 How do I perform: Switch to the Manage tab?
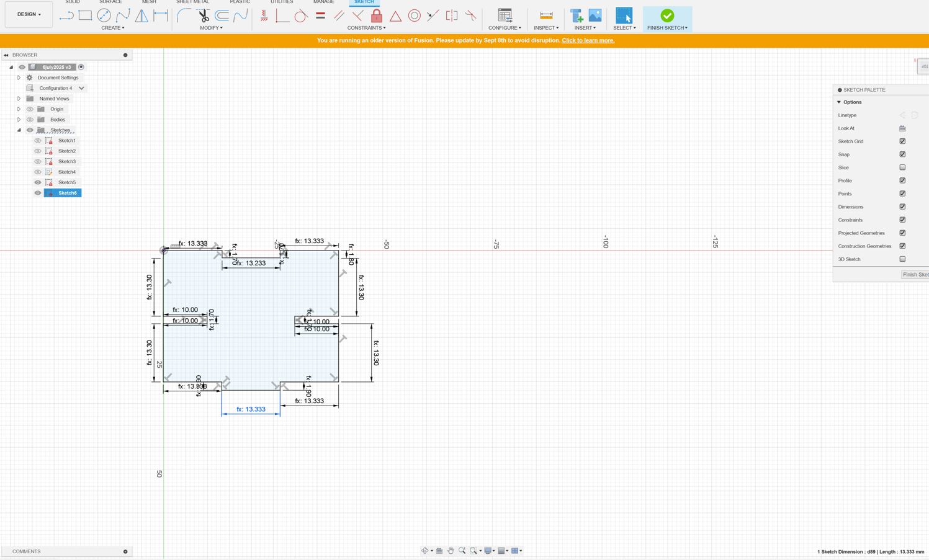(323, 2)
